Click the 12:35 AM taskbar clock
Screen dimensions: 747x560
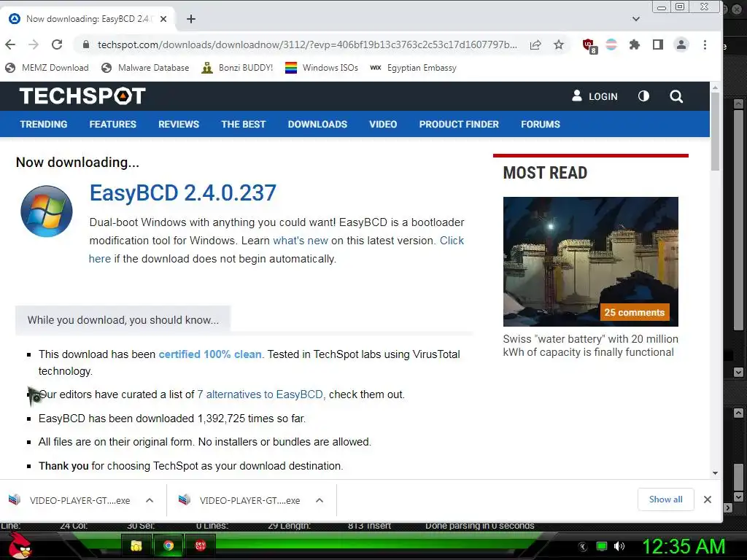coord(684,546)
